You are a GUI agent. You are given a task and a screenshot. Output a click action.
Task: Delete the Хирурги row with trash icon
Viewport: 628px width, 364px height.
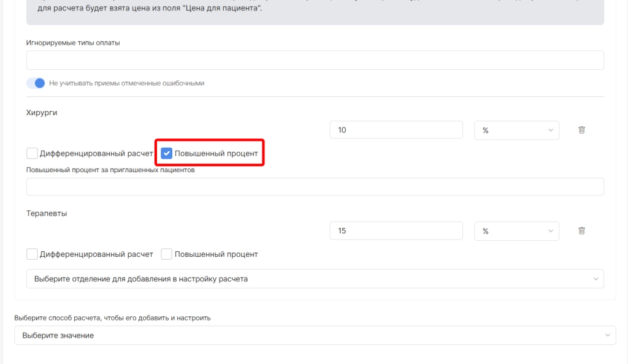[582, 130]
